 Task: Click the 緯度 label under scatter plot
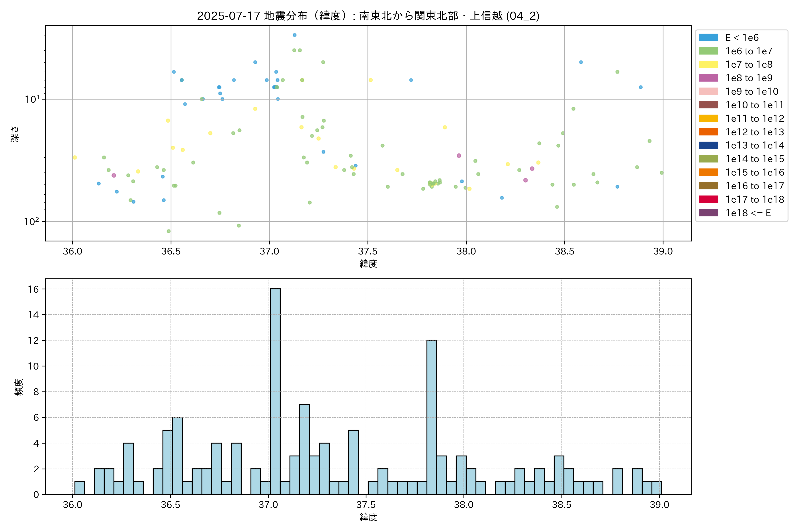pos(368,264)
